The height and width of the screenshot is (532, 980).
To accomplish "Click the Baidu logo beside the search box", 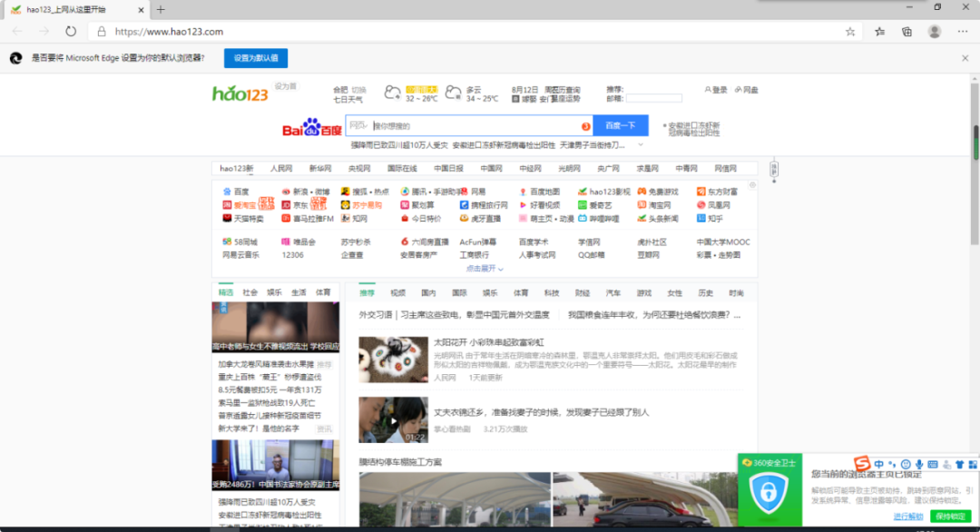I will point(312,127).
